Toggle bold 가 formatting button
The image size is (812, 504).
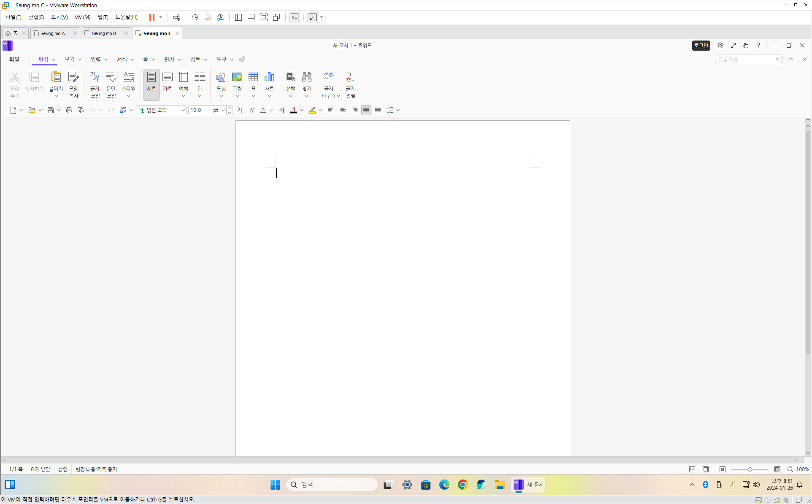tap(240, 110)
